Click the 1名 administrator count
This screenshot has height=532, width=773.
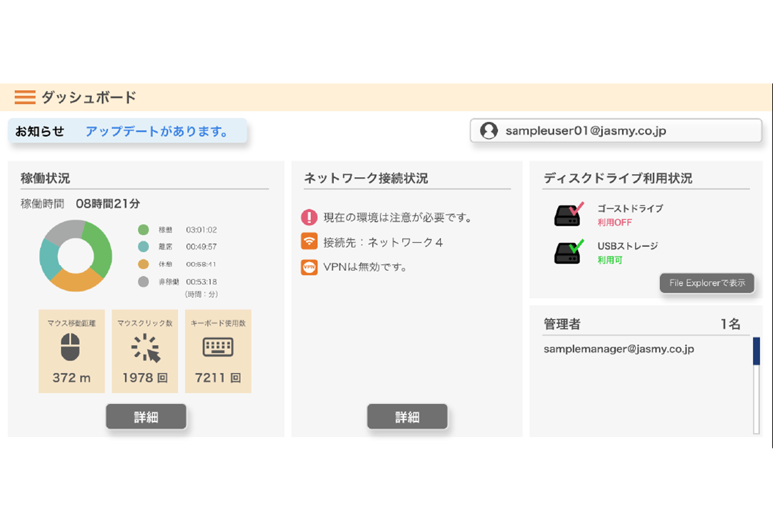coord(730,324)
